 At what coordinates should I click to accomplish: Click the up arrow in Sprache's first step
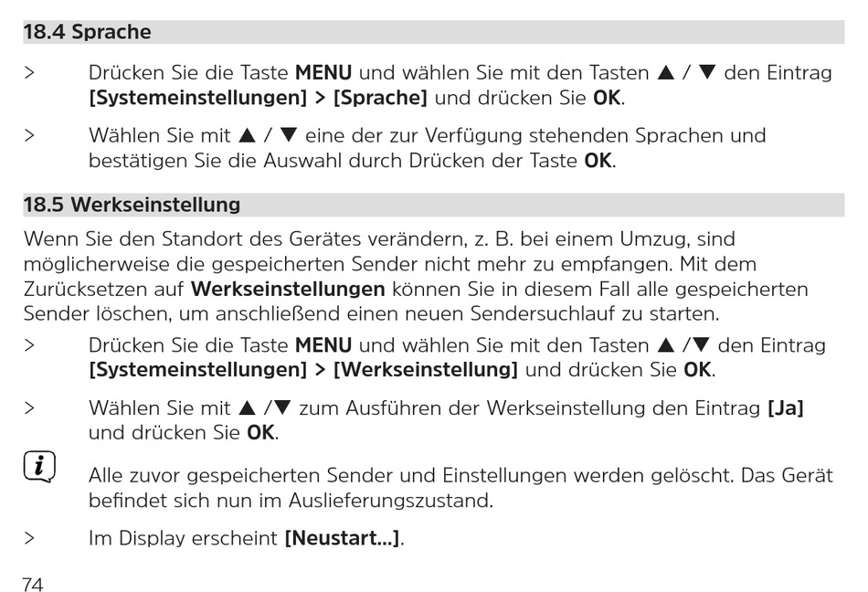[666, 72]
